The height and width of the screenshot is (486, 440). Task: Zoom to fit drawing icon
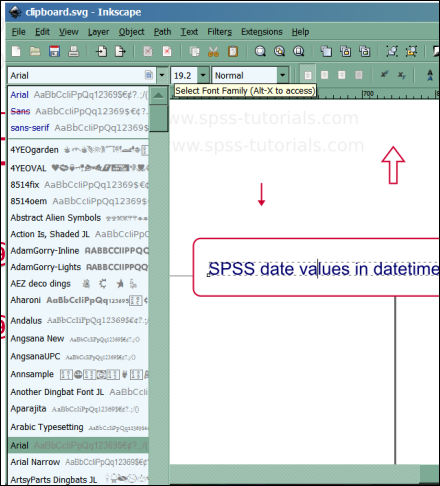[279, 51]
